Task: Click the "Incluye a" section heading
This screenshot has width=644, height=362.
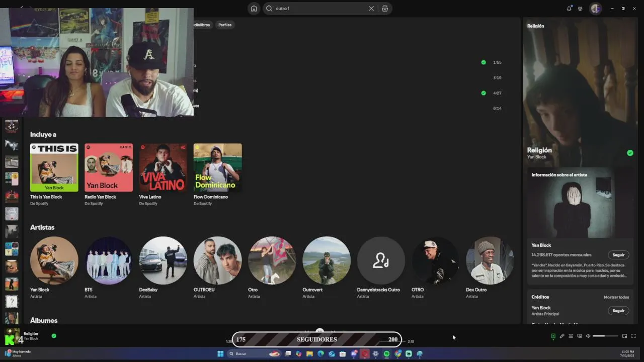Action: click(43, 134)
